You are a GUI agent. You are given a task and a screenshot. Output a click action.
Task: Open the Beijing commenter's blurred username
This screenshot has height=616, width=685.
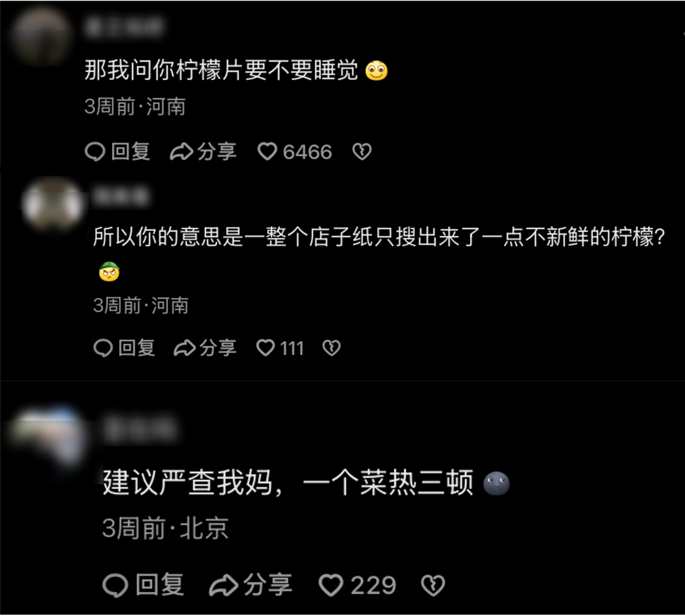140,429
